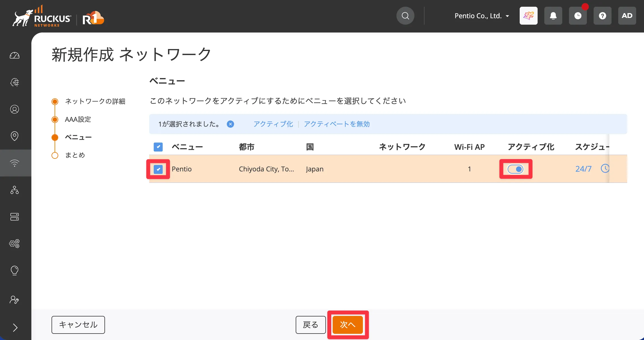Sort by the Wi-Fi AP column header
The image size is (644, 340).
click(469, 147)
